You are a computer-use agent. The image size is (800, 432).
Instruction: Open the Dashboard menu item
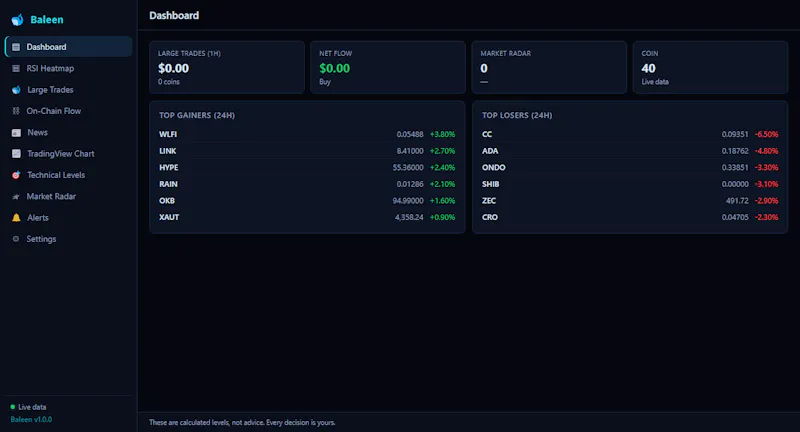coord(68,47)
